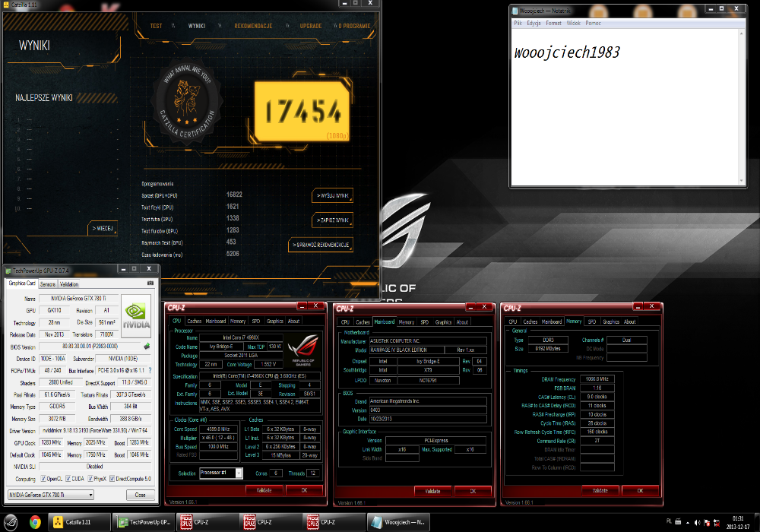The width and height of the screenshot is (760, 532).
Task: Open the Pomoc menu in Notatnik
Action: [594, 23]
